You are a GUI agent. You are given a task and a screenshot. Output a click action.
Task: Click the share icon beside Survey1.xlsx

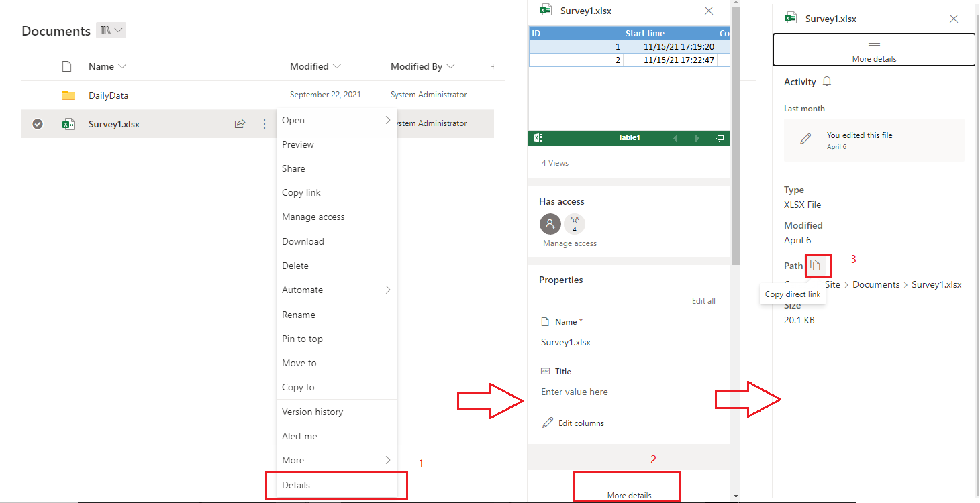pyautogui.click(x=240, y=124)
